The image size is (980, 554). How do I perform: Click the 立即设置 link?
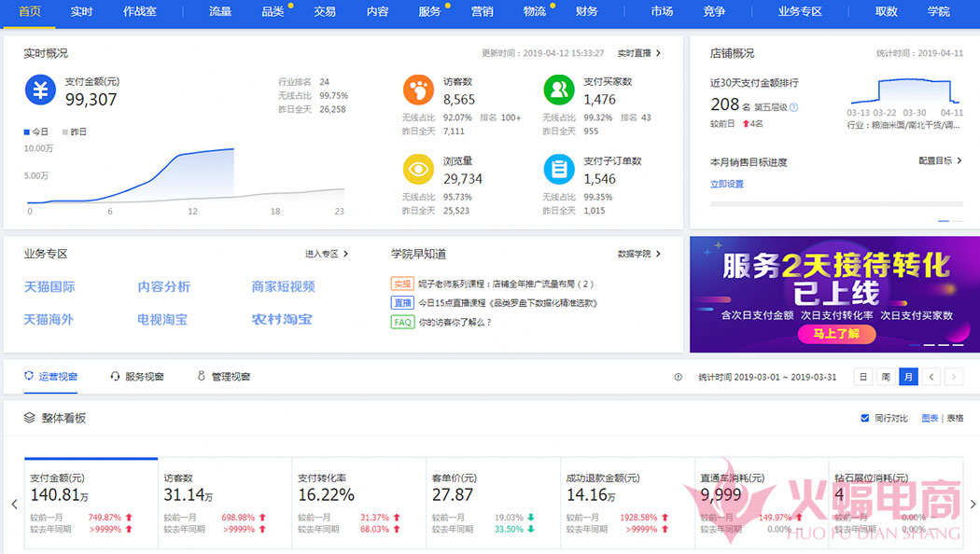pos(727,184)
